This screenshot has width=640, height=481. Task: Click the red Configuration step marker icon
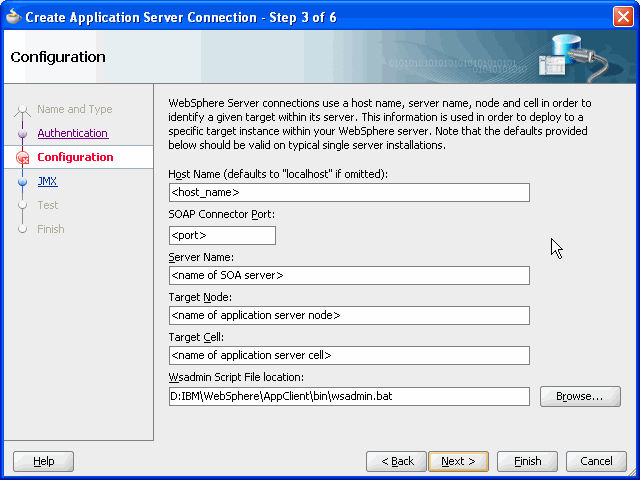[x=22, y=158]
